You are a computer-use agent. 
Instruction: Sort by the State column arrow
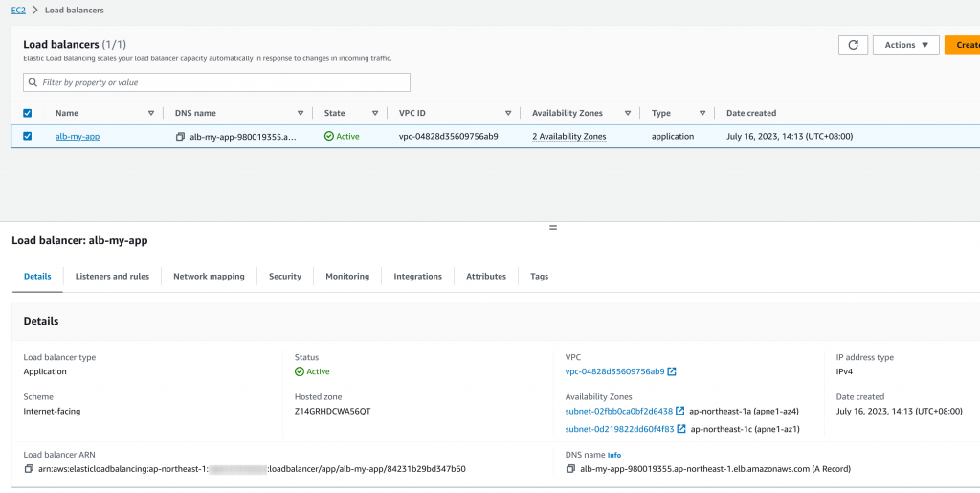(x=375, y=113)
